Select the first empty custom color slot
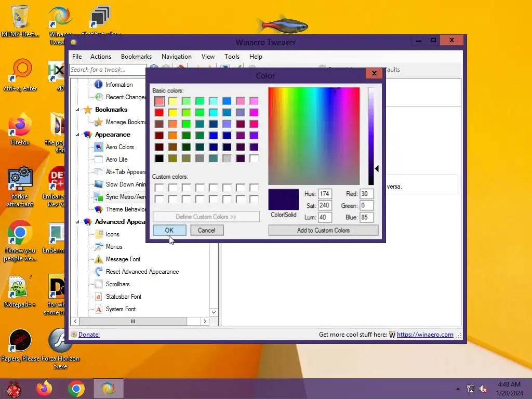This screenshot has height=399, width=532. (159, 188)
